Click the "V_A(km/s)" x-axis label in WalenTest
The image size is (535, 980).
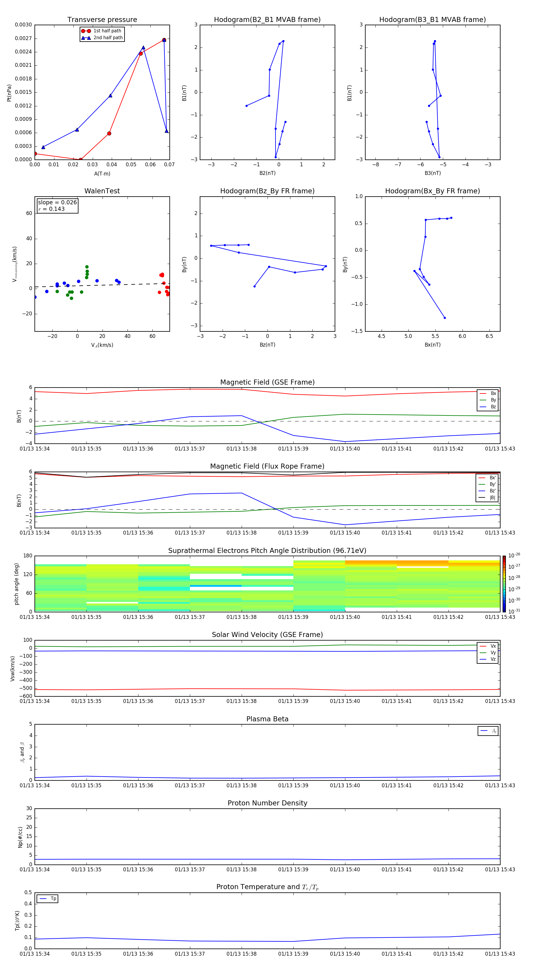[102, 345]
